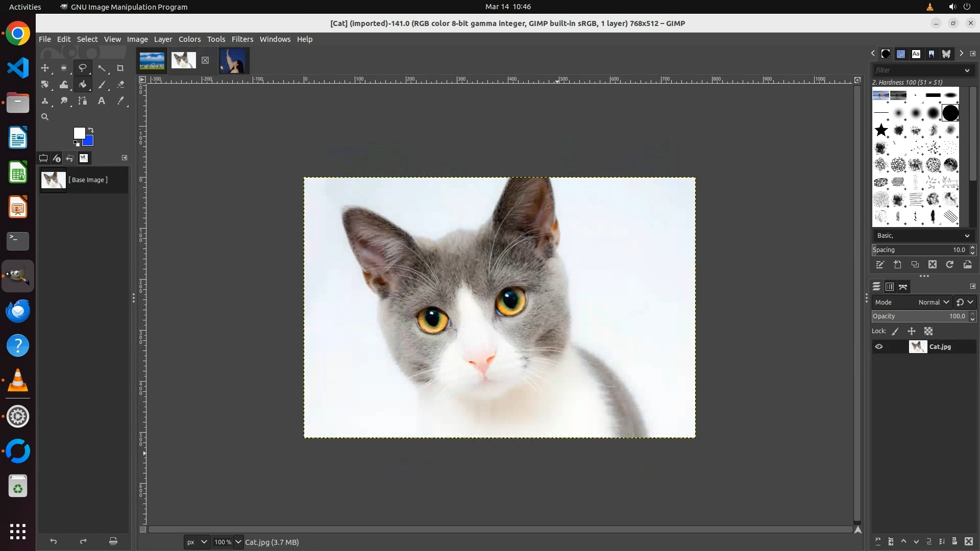Refresh brushes with the reload icon
Screen dimensions: 980x551
[x=950, y=264]
